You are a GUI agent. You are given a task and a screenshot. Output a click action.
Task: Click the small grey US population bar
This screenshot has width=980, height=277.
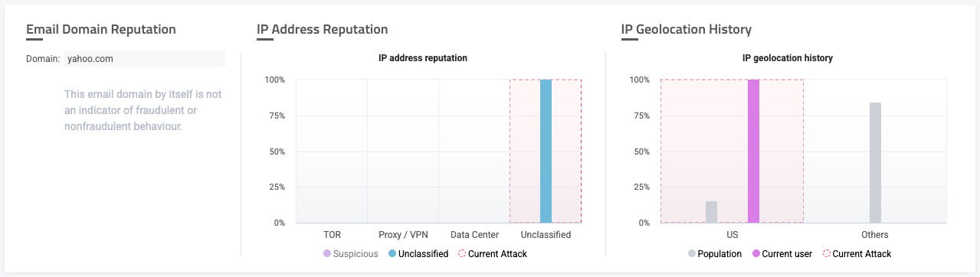[x=711, y=212]
